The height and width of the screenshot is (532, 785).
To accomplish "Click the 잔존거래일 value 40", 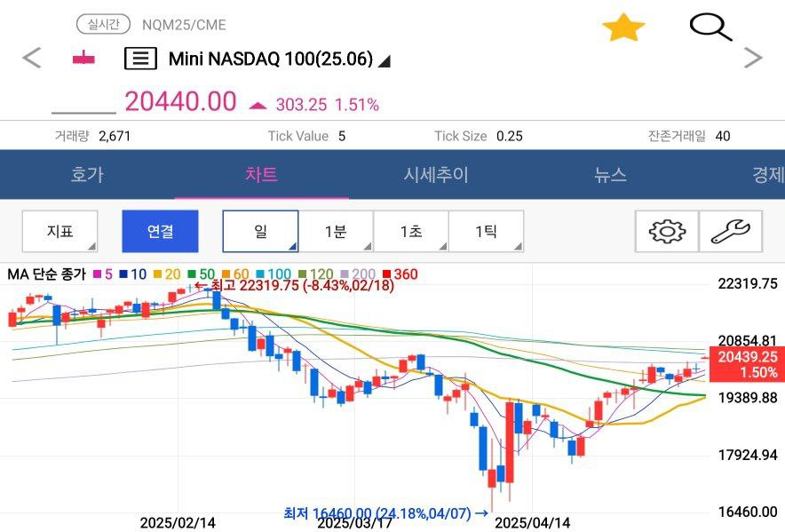I will pyautogui.click(x=723, y=136).
